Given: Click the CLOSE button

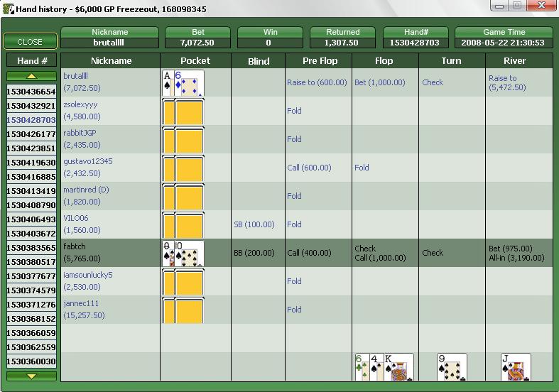Looking at the screenshot, I should pos(30,42).
